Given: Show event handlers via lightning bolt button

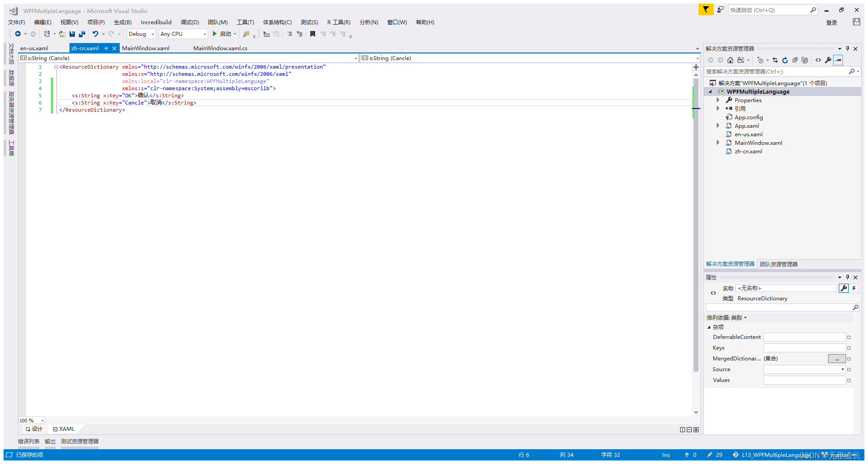Looking at the screenshot, I should point(854,288).
